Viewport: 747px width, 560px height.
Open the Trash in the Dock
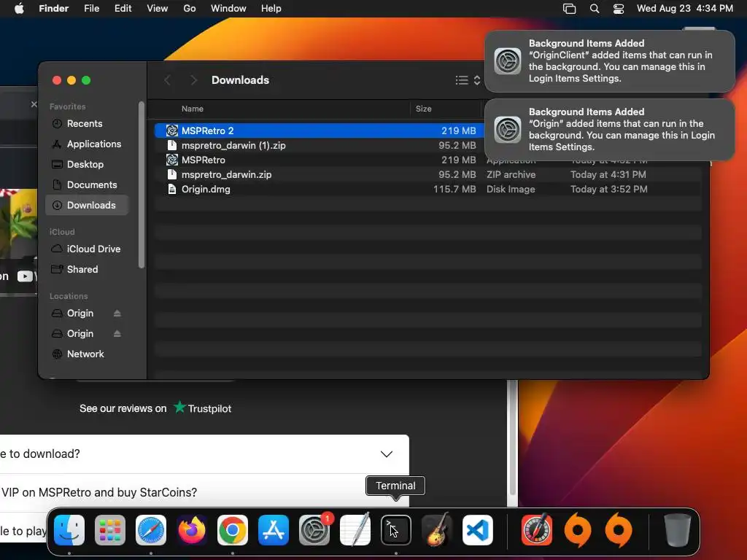(x=677, y=530)
